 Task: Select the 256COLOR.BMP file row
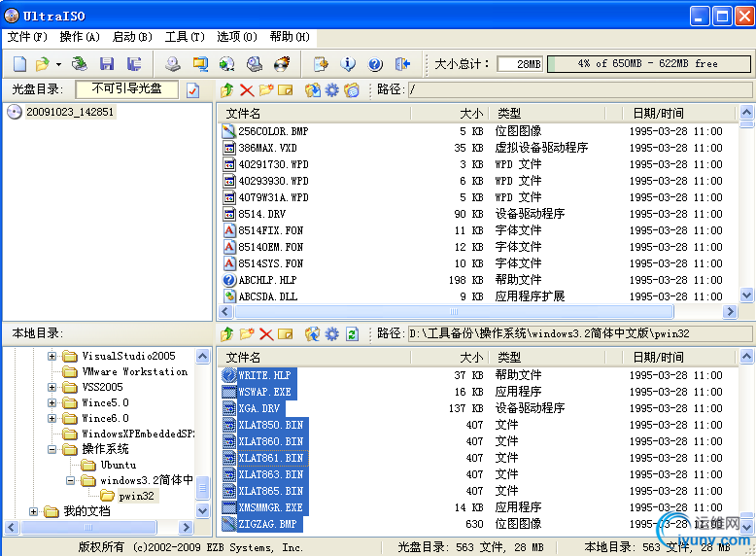point(477,131)
